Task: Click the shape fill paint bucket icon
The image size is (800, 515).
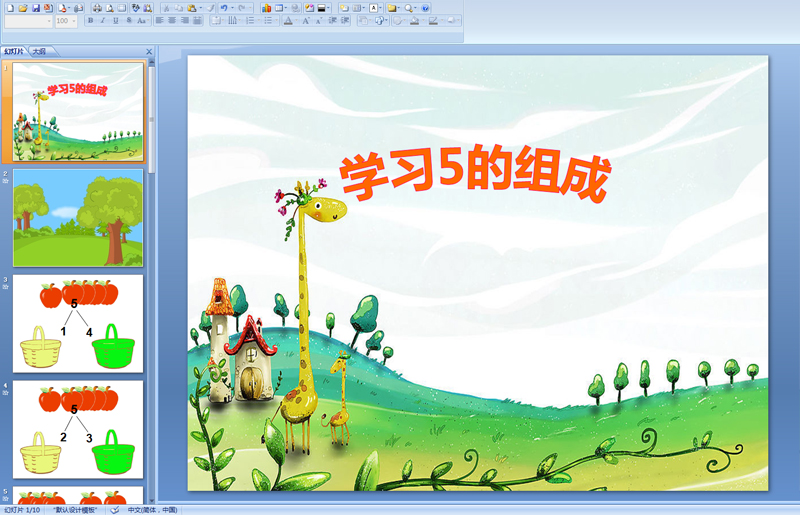Action: click(x=414, y=20)
